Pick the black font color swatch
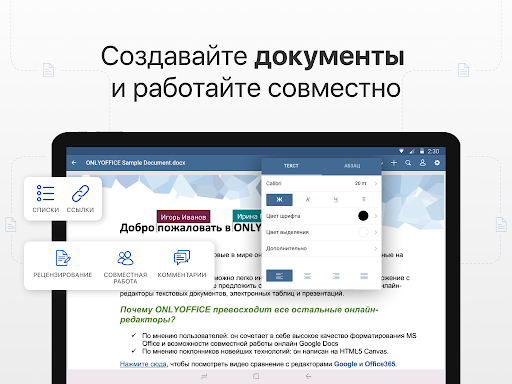 coord(363,216)
